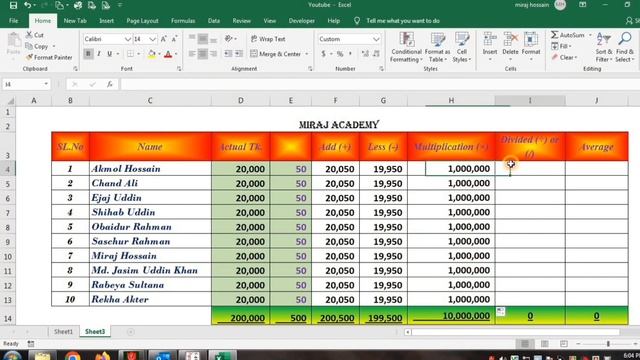The height and width of the screenshot is (360, 640).
Task: Open the Calibri font name dropdown
Action: pyautogui.click(x=127, y=39)
